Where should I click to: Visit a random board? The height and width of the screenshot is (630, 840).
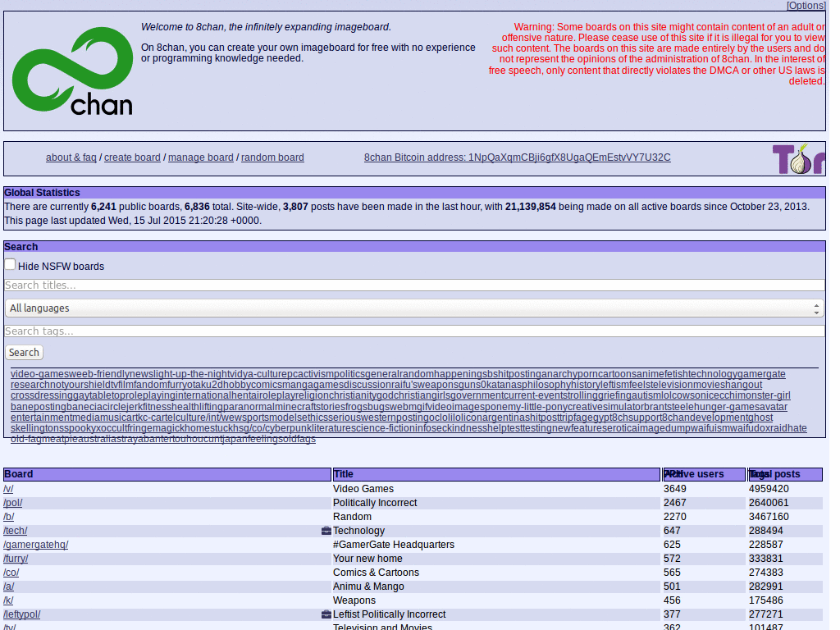tap(272, 157)
